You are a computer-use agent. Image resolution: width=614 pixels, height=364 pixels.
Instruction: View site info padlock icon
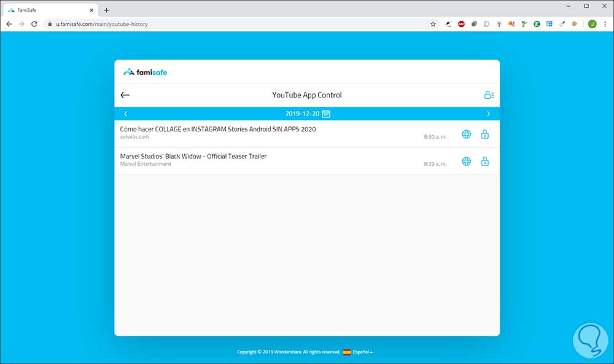50,25
